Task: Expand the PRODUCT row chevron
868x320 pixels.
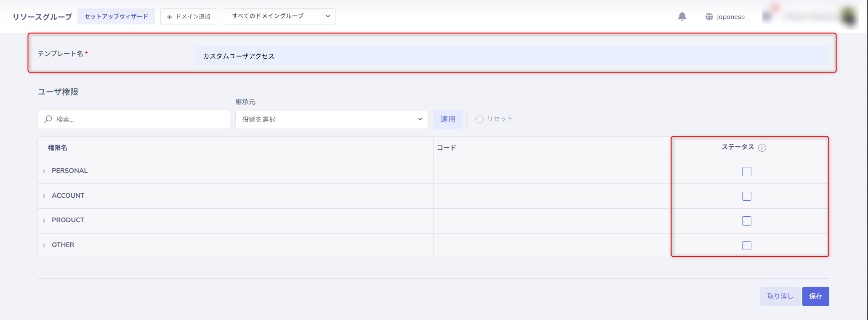Action: pos(44,221)
